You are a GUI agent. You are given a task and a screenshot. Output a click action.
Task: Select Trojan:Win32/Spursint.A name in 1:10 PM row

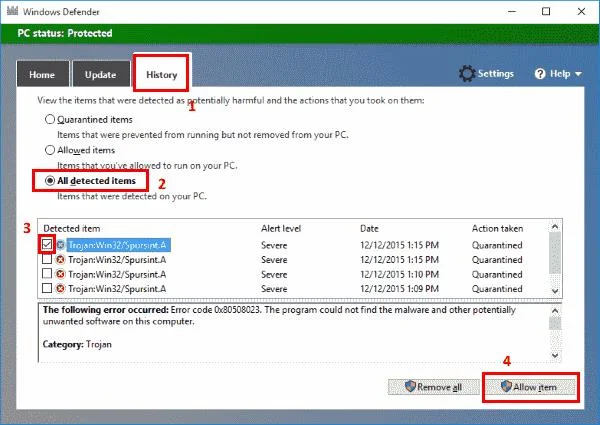117,274
